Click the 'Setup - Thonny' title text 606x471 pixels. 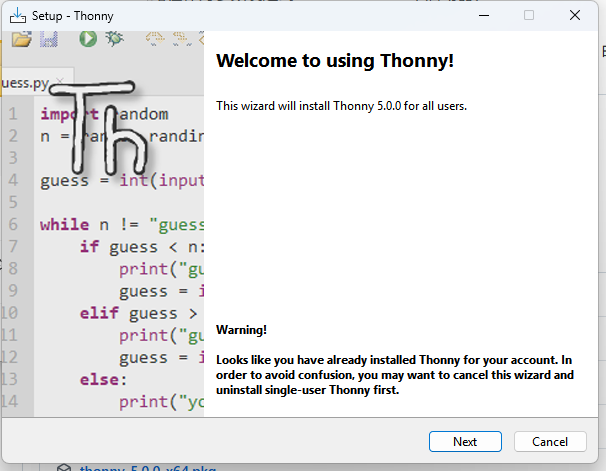73,16
